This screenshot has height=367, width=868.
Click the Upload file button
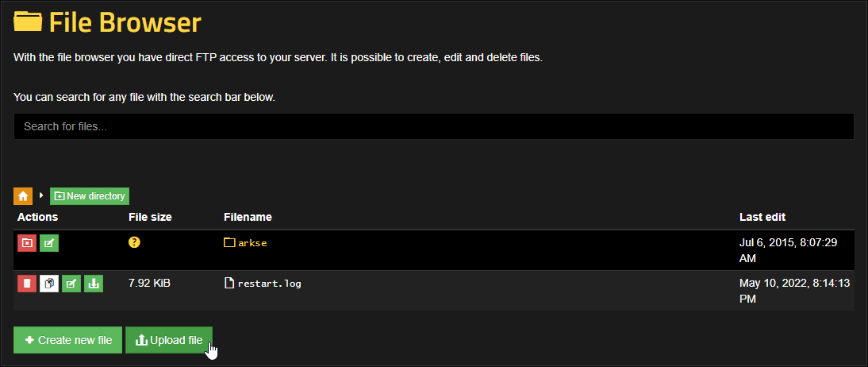tap(168, 340)
